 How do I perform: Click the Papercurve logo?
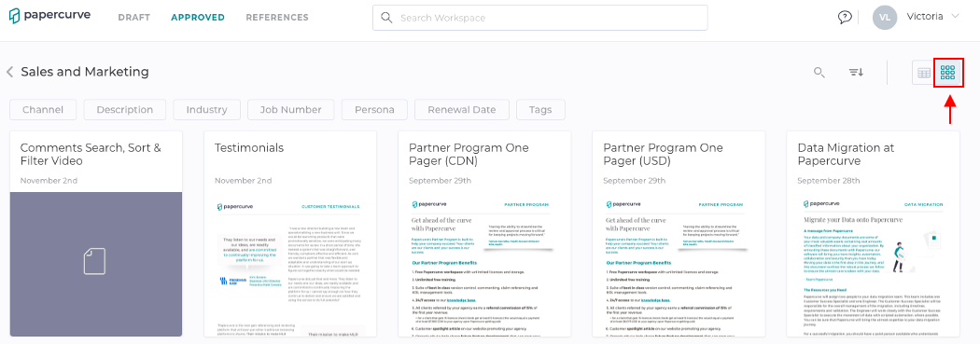(x=49, y=16)
